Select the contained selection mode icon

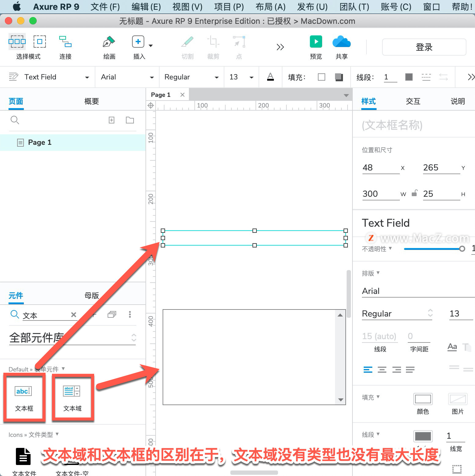[40, 42]
